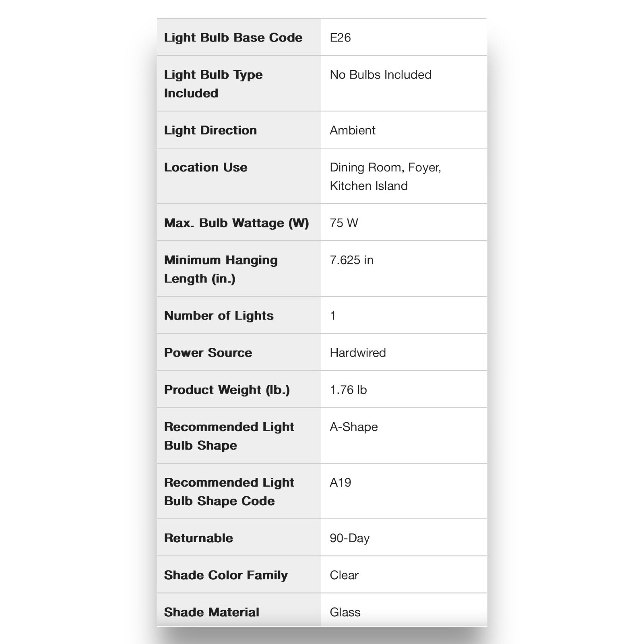This screenshot has width=644, height=644.
Task: Click the Light Direction label
Action: (x=210, y=130)
